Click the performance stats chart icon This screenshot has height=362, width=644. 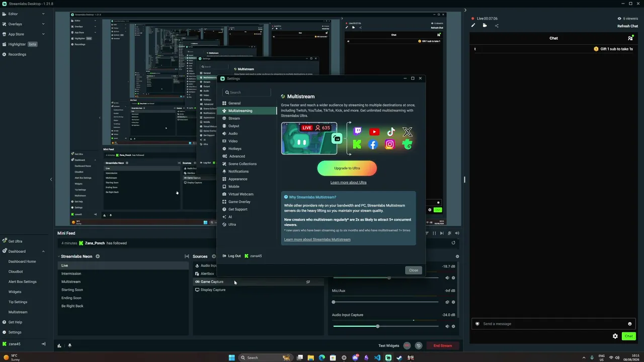click(x=59, y=345)
